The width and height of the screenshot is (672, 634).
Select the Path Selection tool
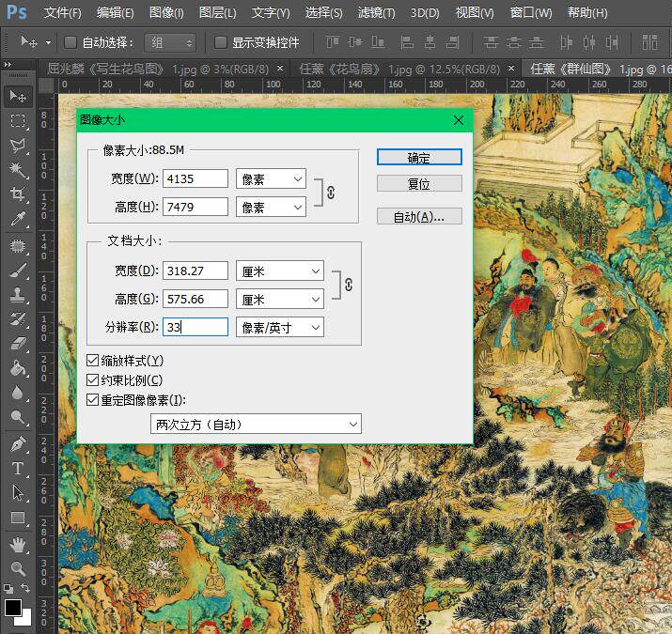[x=18, y=493]
